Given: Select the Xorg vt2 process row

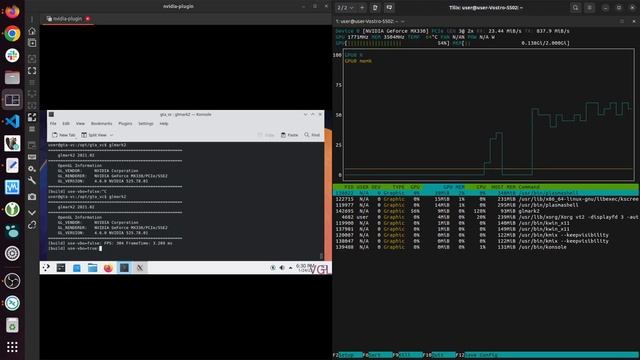Looking at the screenshot, I should tap(486, 217).
